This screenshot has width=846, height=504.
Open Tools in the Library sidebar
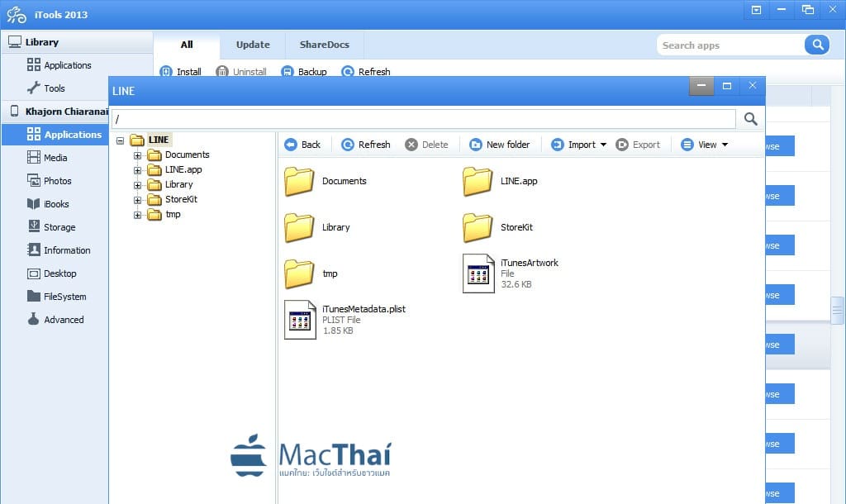[46, 88]
